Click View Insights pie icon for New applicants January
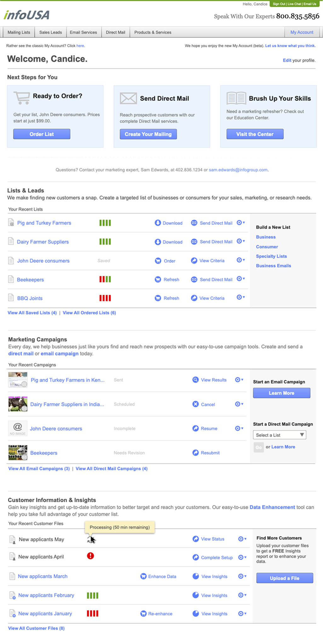 [x=195, y=613]
